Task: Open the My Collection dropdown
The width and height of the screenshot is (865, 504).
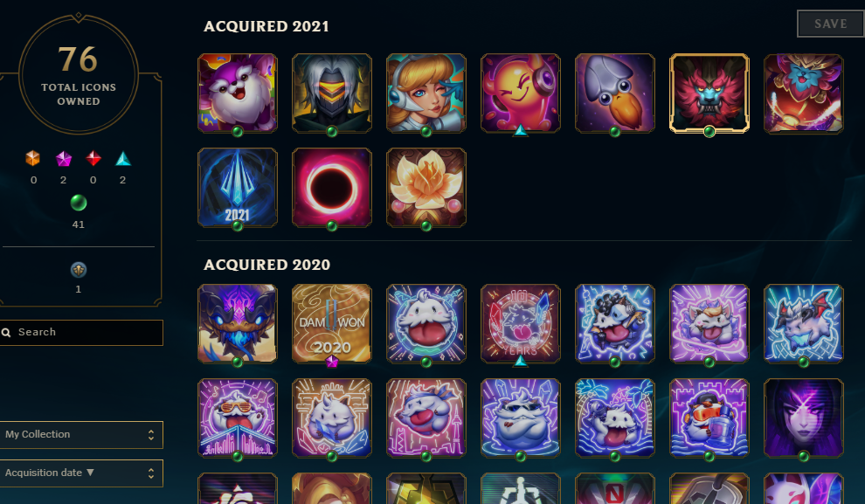Action: pos(80,434)
